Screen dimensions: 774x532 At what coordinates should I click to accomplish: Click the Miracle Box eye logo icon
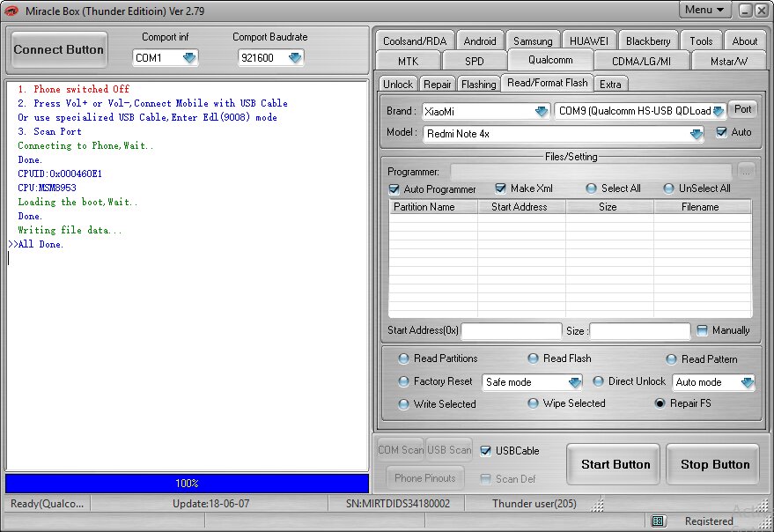[11, 11]
